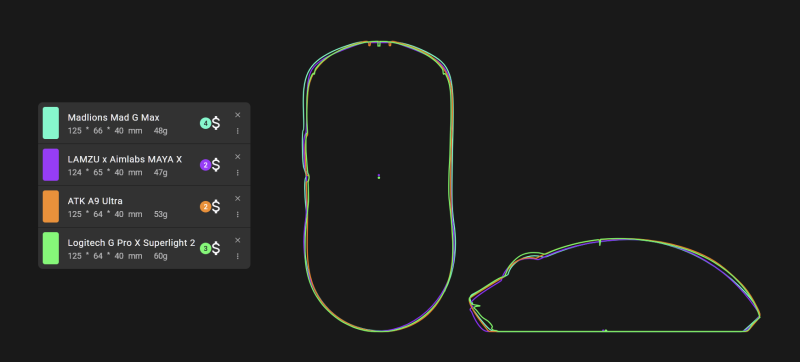Image resolution: width=800 pixels, height=362 pixels.
Task: Click dimensions 124 * 65 * 40 mm
Action: 105,173
